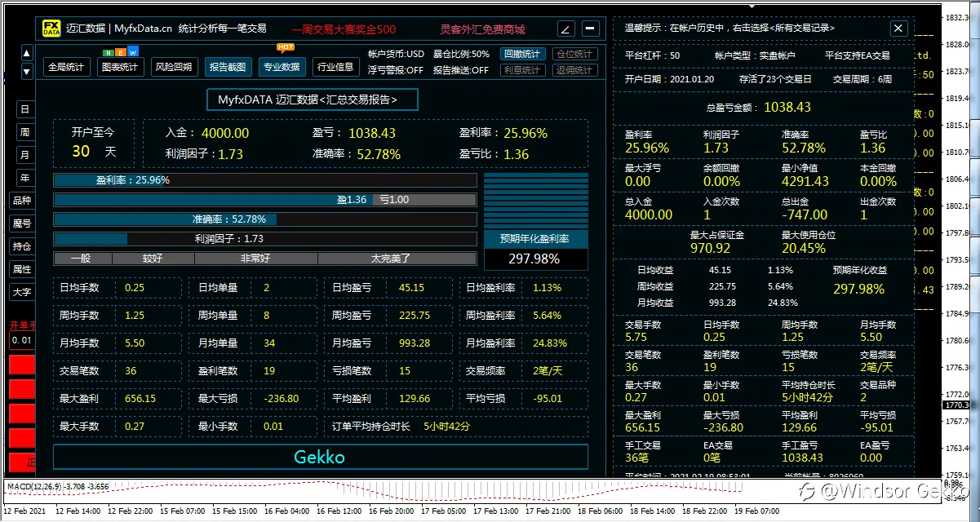Image resolution: width=980 pixels, height=522 pixels.
Task: Click the Gekko account name bar
Action: coord(321,457)
